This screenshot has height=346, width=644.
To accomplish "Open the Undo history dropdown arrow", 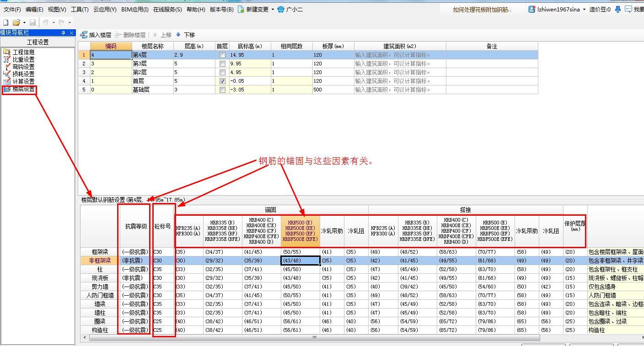I will click(54, 22).
